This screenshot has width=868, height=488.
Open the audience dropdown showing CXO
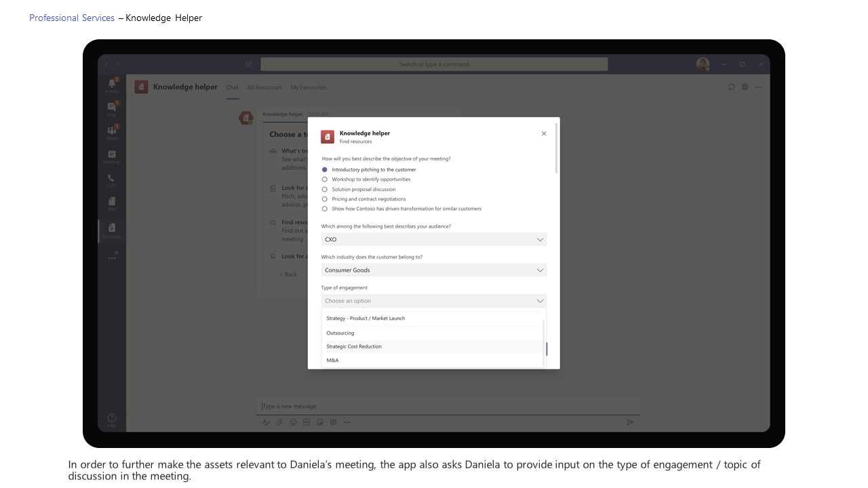point(434,239)
